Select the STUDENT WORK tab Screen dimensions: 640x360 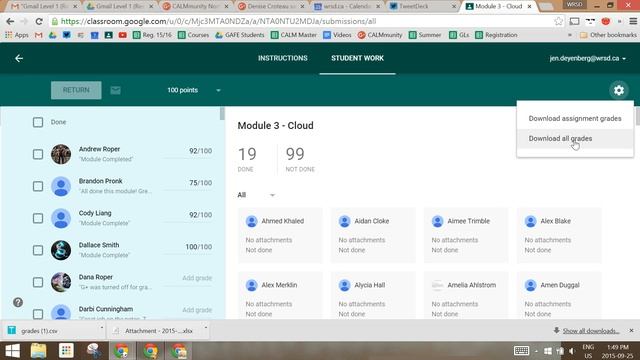[x=357, y=58]
